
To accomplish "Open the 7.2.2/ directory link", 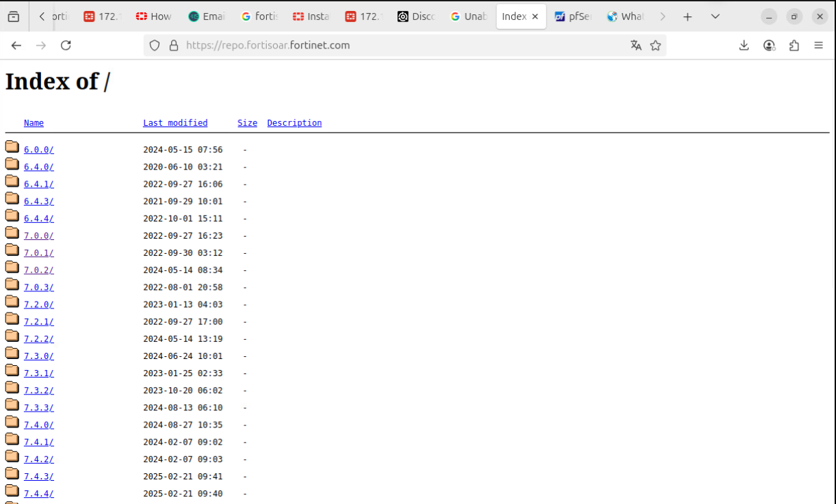I will (39, 339).
